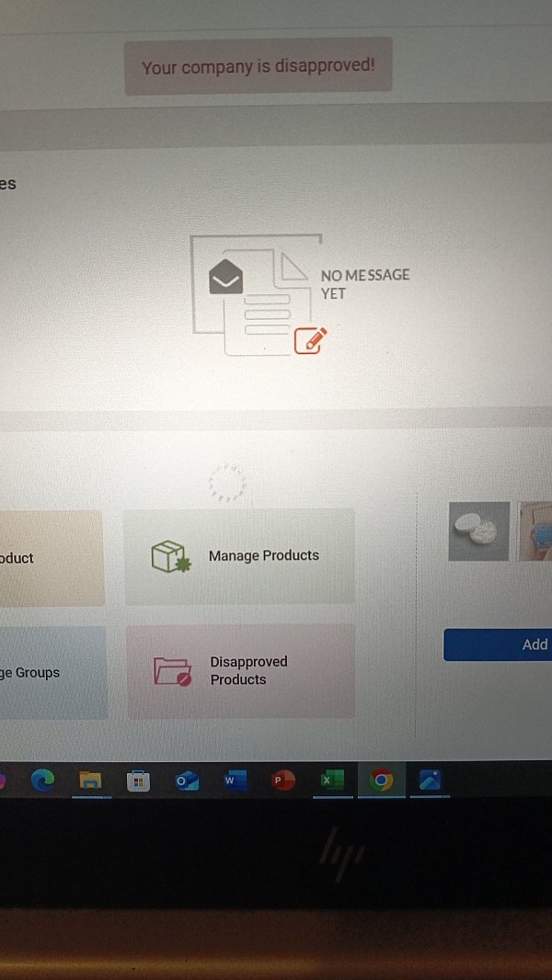Click the green box icon on Manage Products
Image resolution: width=552 pixels, height=980 pixels.
pyautogui.click(x=171, y=556)
